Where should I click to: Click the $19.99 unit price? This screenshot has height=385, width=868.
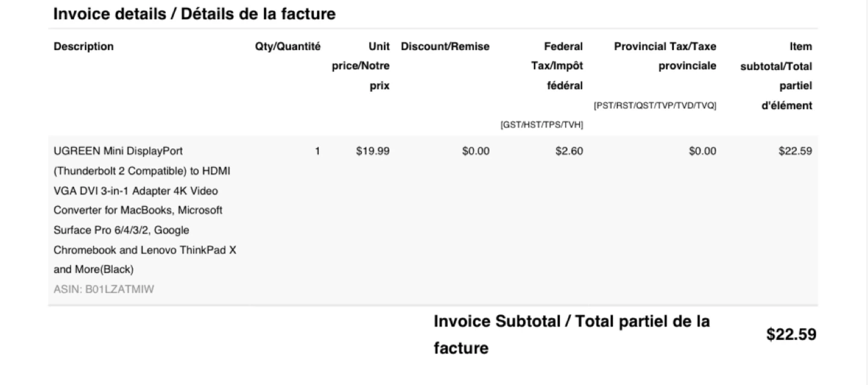[373, 151]
